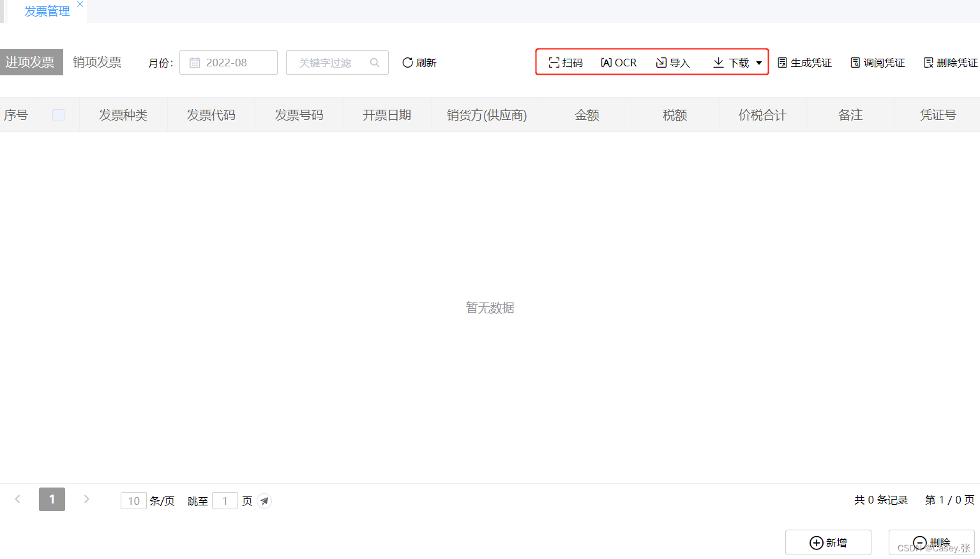Screen dimensions: 980x559
Task: Close the 发票管理 tab
Action: pos(80,4)
